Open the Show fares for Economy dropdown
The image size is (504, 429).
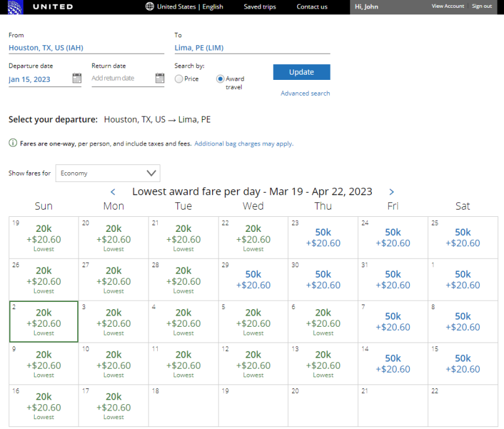coord(108,174)
